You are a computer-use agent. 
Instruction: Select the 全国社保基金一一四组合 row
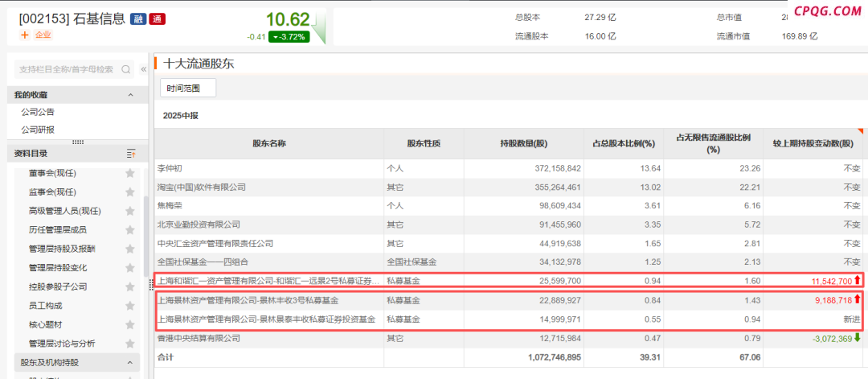coord(509,262)
